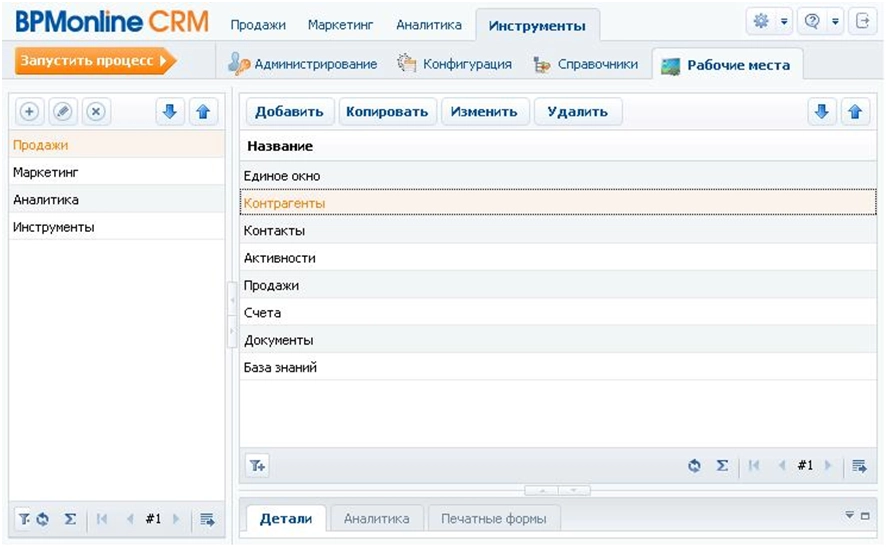888x549 pixels.
Task: Open the Конфигурация section
Action: coord(454,64)
